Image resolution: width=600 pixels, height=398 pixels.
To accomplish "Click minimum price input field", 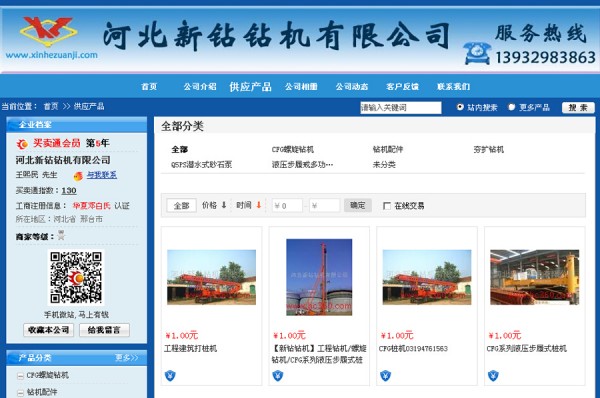I will [x=287, y=206].
